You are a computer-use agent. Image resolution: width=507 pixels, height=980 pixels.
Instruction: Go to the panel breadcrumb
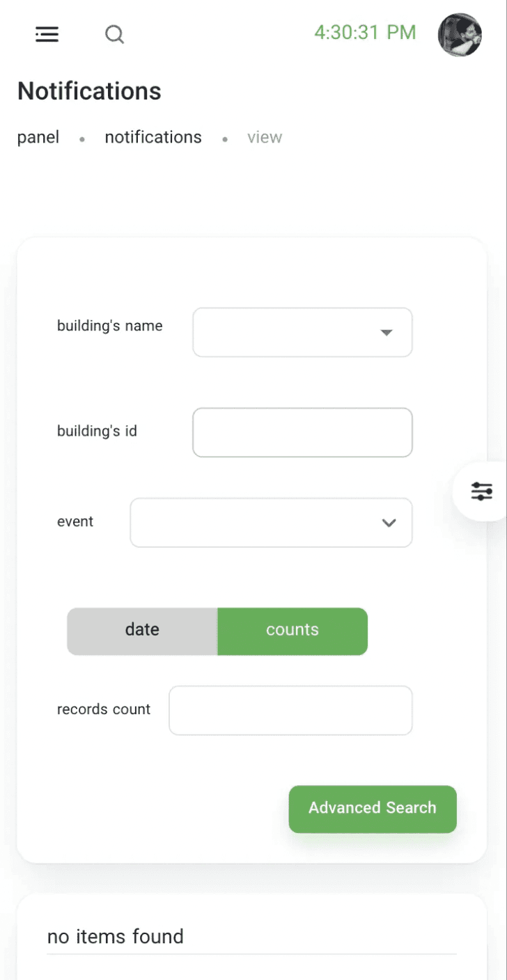coord(38,138)
